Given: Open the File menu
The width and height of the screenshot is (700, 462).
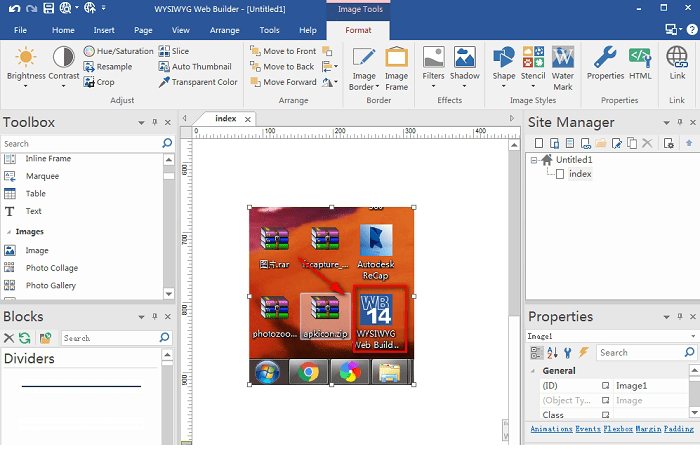Looking at the screenshot, I should pos(20,30).
